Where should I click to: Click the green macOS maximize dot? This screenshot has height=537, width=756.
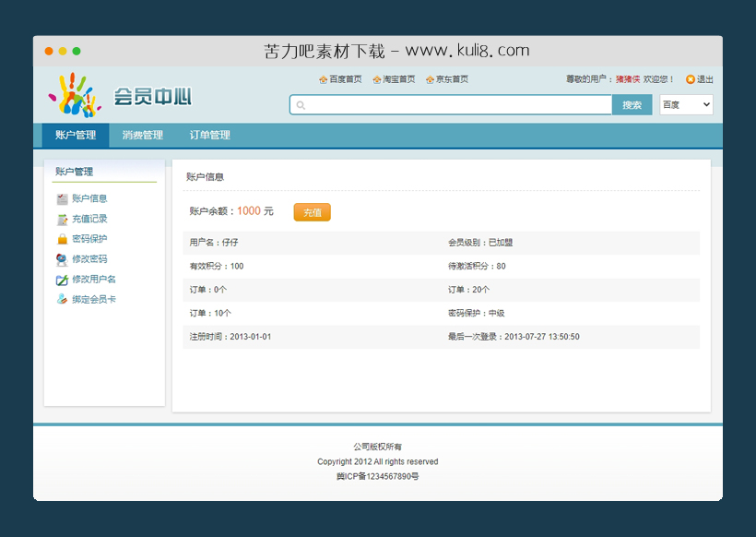[x=77, y=52]
